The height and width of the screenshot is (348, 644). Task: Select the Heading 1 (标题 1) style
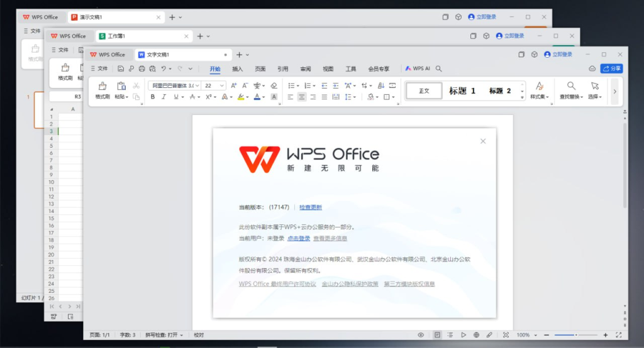(462, 90)
